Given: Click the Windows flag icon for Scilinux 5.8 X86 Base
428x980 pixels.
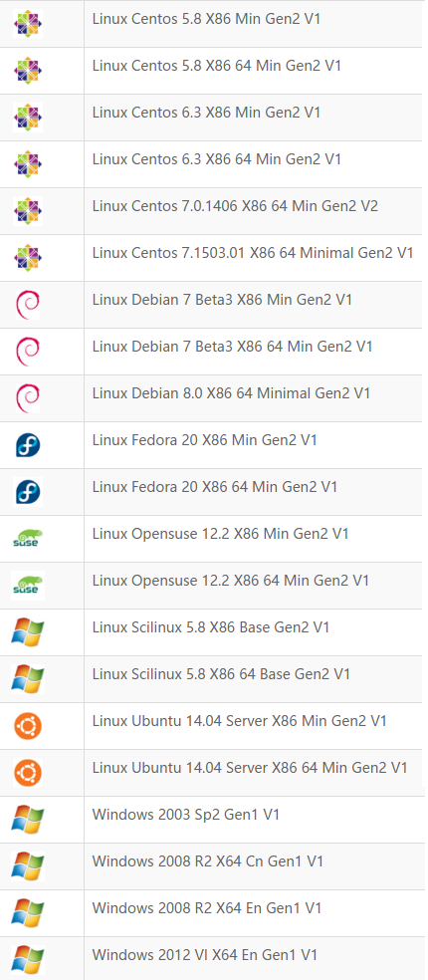Looking at the screenshot, I should [28, 632].
